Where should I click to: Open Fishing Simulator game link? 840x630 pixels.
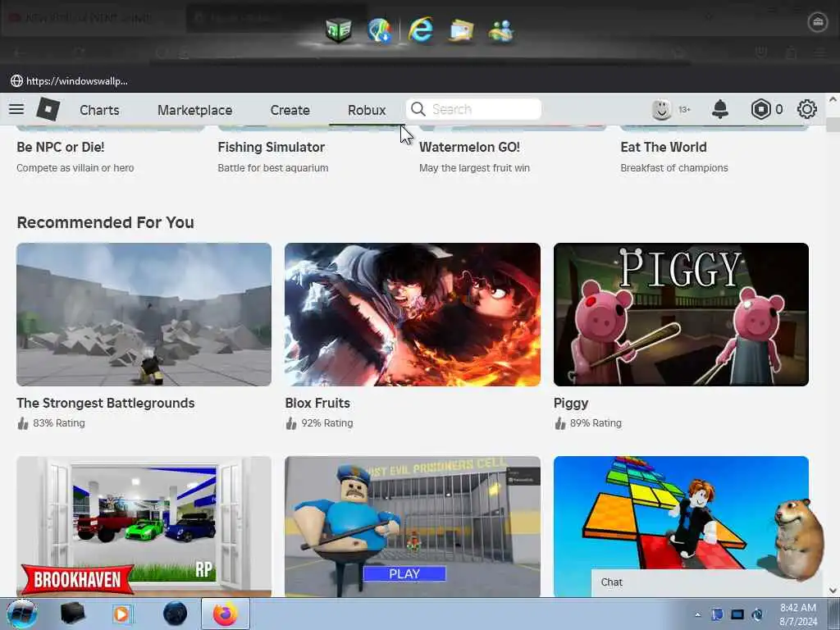[271, 147]
